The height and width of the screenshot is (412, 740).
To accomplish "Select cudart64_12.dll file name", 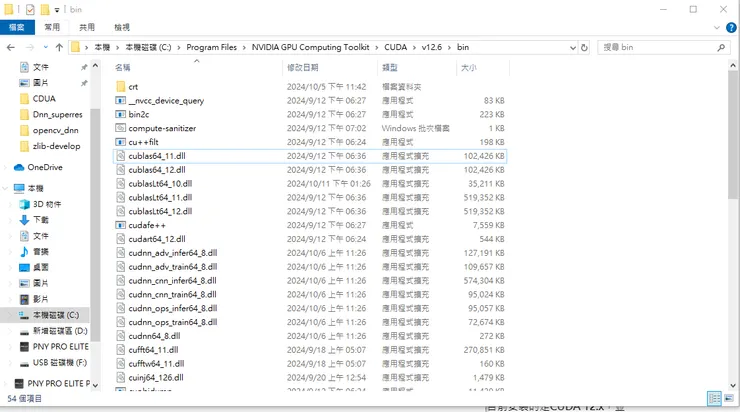I will [157, 239].
